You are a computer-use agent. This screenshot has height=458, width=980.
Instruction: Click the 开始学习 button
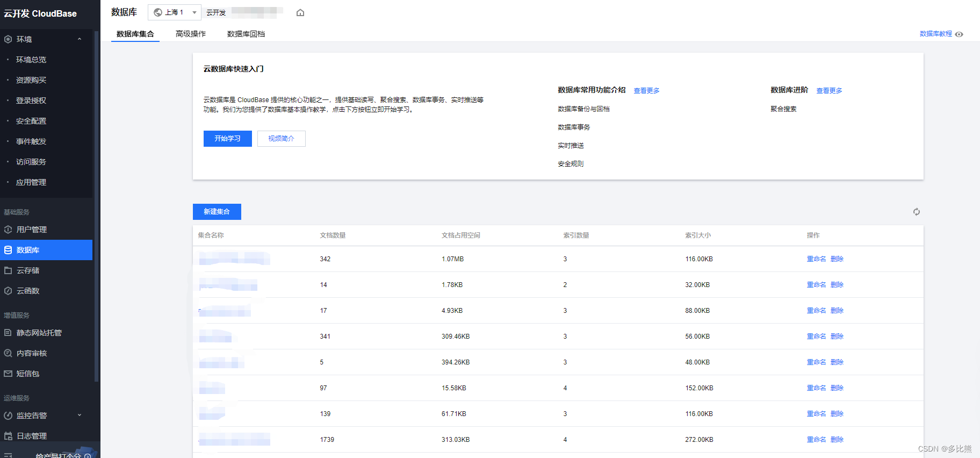click(228, 139)
